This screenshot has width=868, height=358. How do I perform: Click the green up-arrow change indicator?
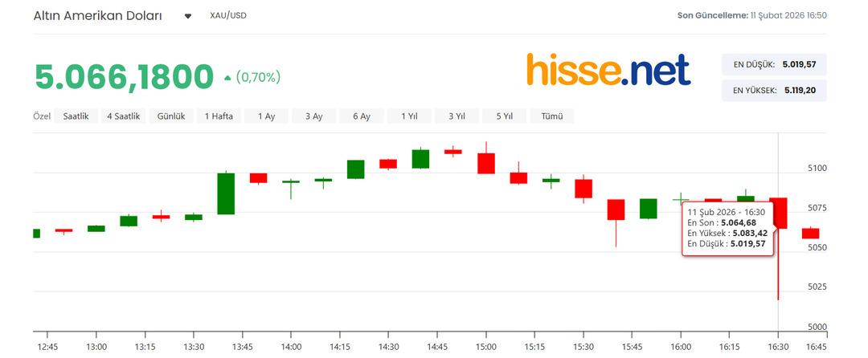click(227, 78)
